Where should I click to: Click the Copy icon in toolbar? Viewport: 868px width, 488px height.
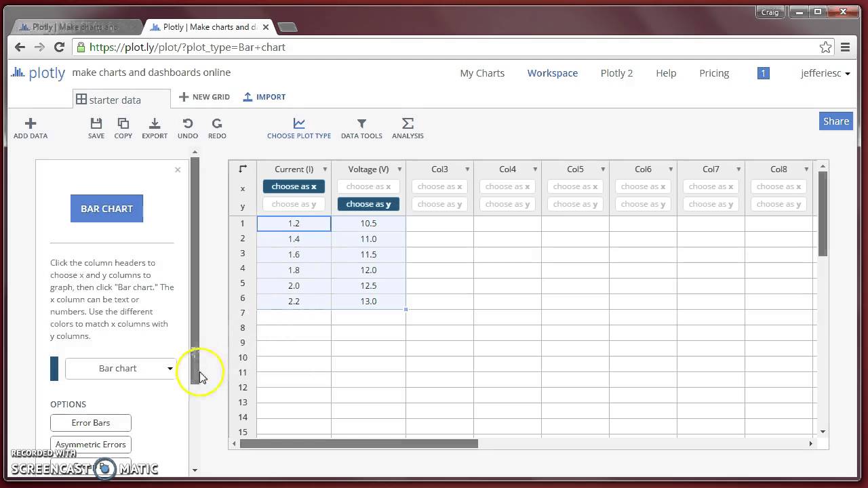[123, 123]
